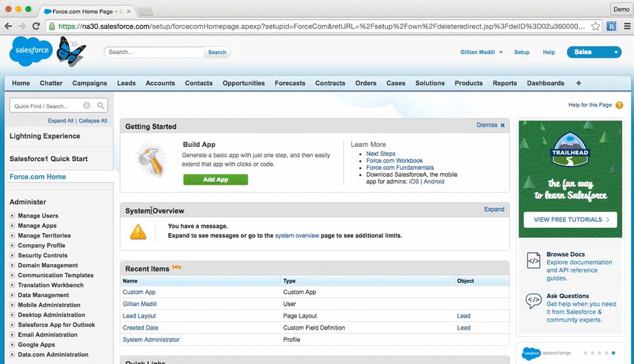Close the Getting Started panel with the X icon
The height and width of the screenshot is (364, 634).
502,125
